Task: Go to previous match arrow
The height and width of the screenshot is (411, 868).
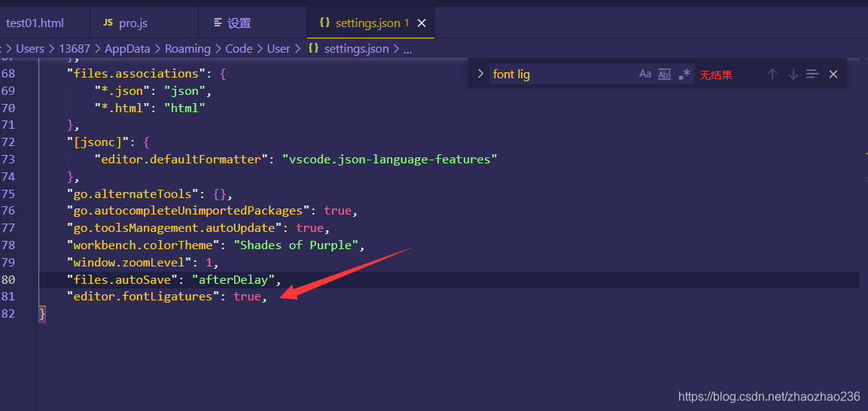Action: [x=772, y=74]
